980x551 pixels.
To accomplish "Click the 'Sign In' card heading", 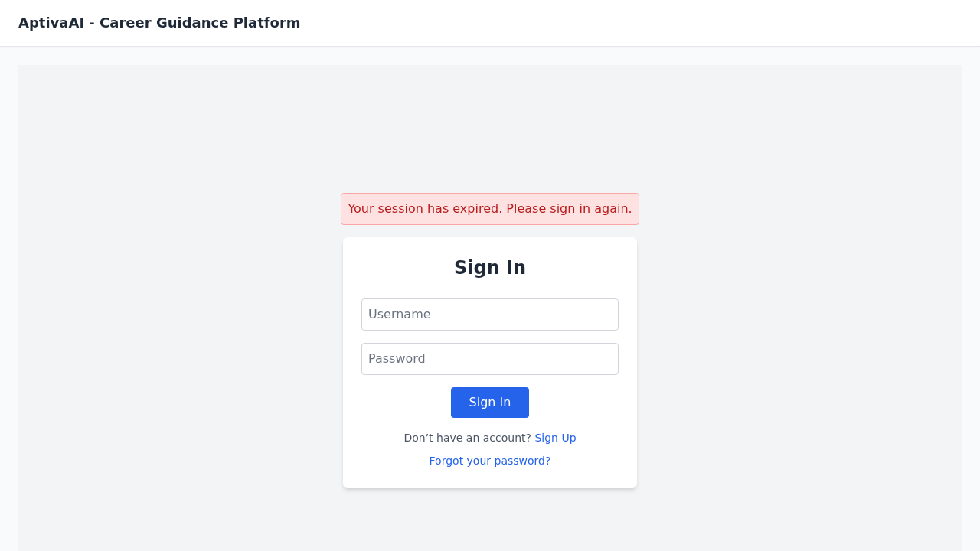I will pos(490,268).
